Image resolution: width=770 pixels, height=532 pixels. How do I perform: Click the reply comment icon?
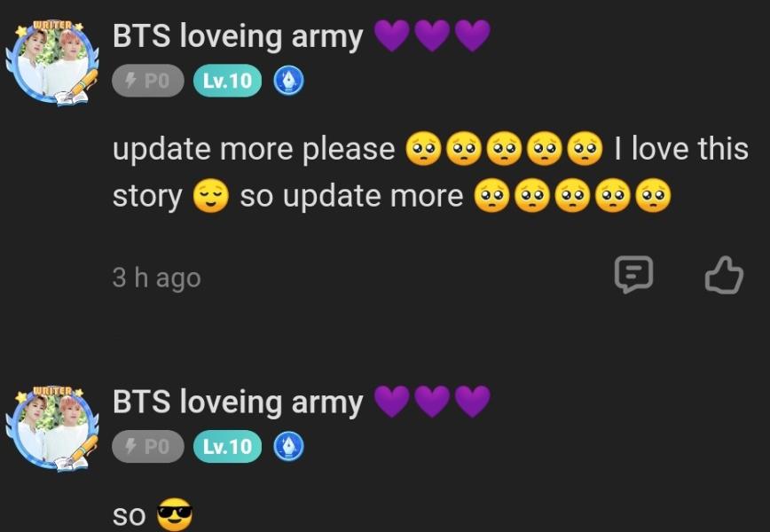pos(633,274)
